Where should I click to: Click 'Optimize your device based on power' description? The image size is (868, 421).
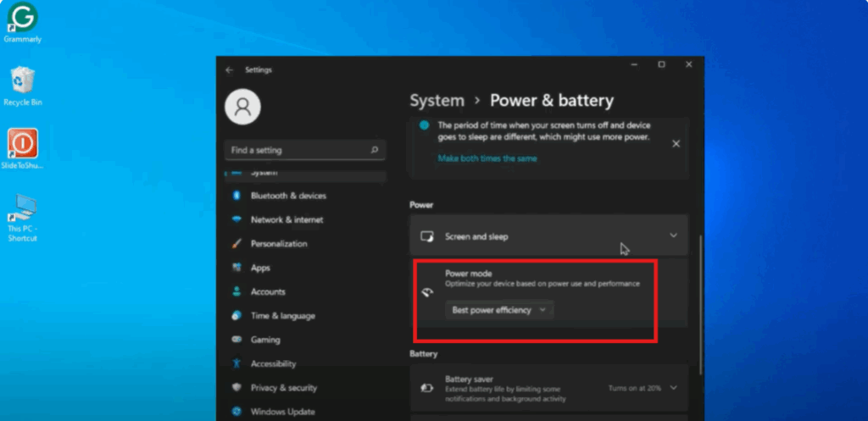(542, 284)
